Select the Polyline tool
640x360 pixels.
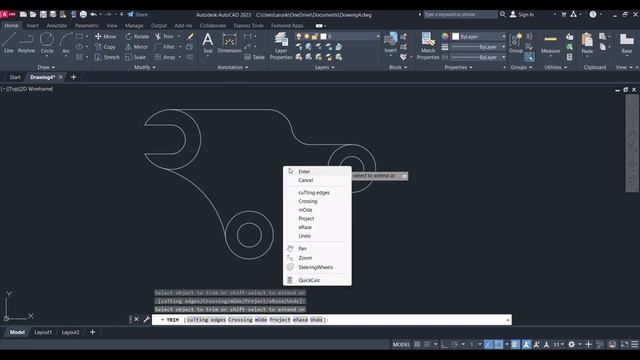point(26,43)
